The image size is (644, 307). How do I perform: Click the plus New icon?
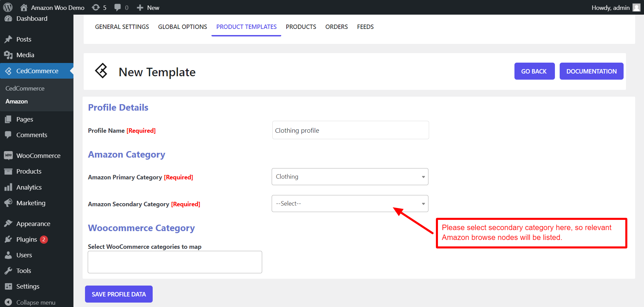pos(140,7)
